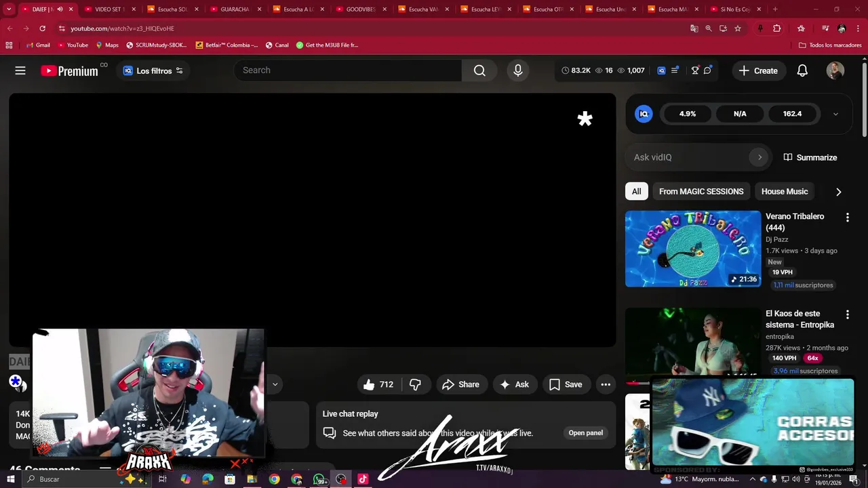The width and height of the screenshot is (868, 488).
Task: Select the House Music chip
Action: click(x=785, y=191)
